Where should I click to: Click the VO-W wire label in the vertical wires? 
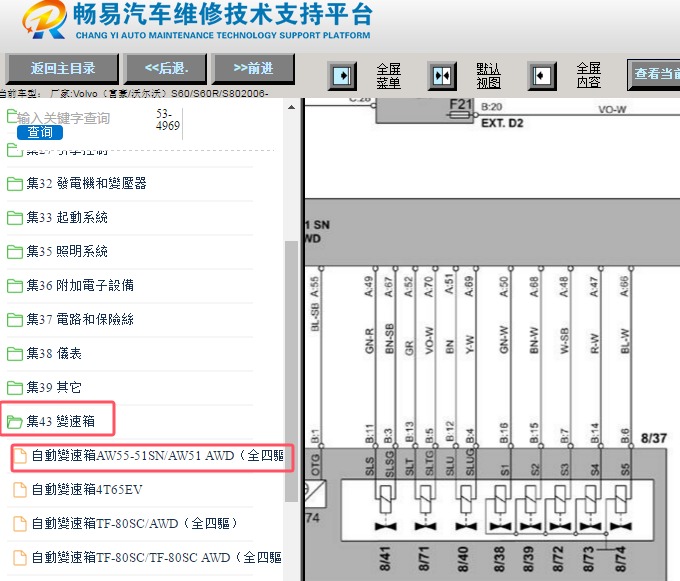click(x=428, y=340)
